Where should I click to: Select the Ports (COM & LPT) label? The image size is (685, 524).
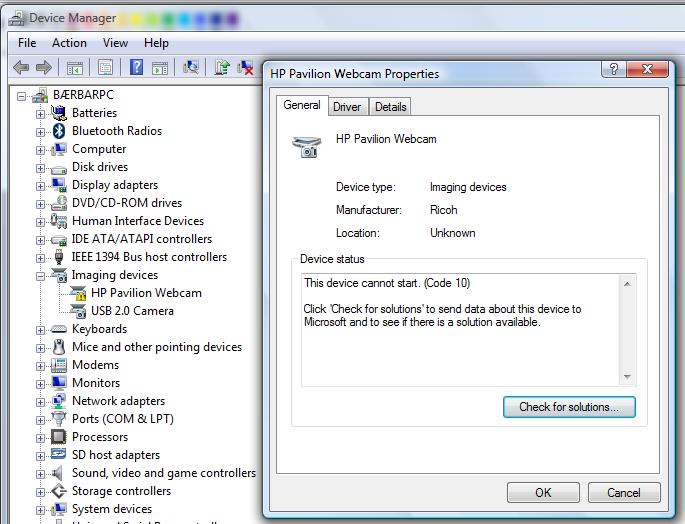[123, 419]
